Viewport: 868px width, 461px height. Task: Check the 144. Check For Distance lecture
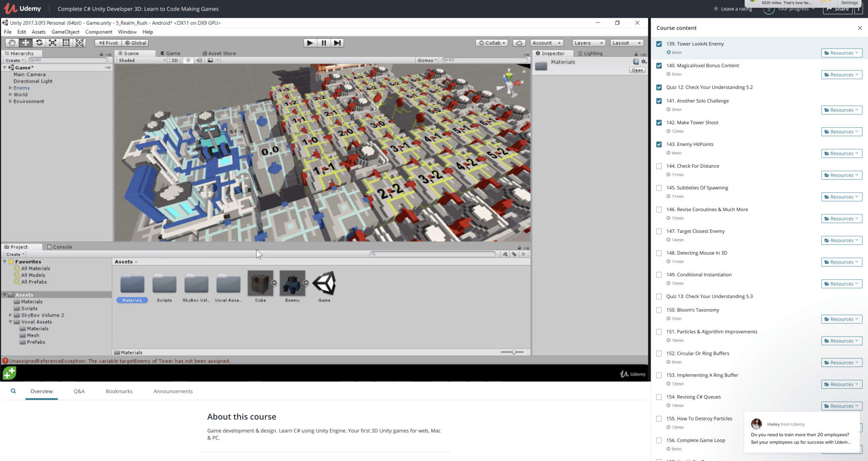tap(659, 166)
